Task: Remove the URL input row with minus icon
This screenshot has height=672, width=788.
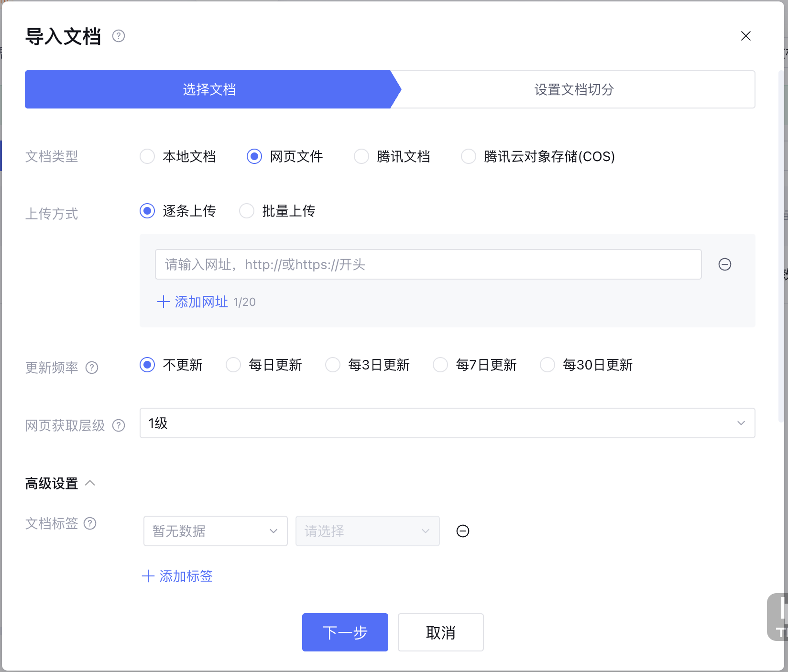Action: (724, 264)
